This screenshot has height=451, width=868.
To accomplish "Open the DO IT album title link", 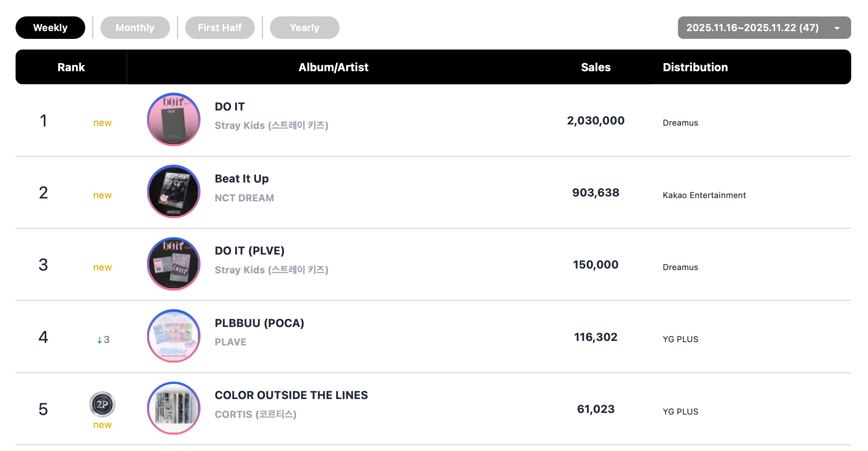I will click(230, 107).
